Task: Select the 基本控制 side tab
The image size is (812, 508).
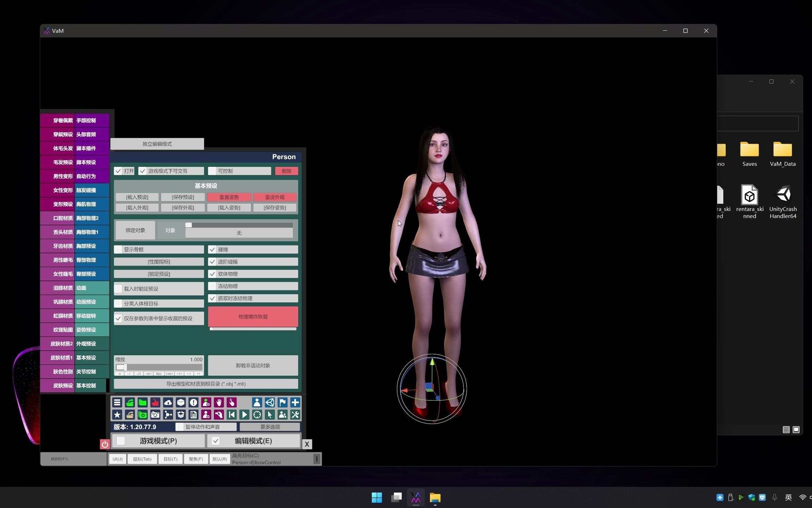Action: [91, 386]
